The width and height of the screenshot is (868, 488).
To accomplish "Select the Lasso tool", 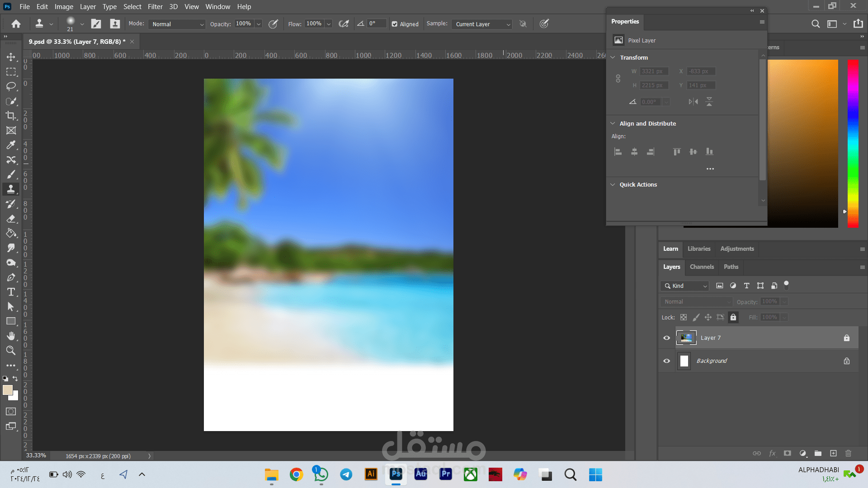I will coord(11,86).
